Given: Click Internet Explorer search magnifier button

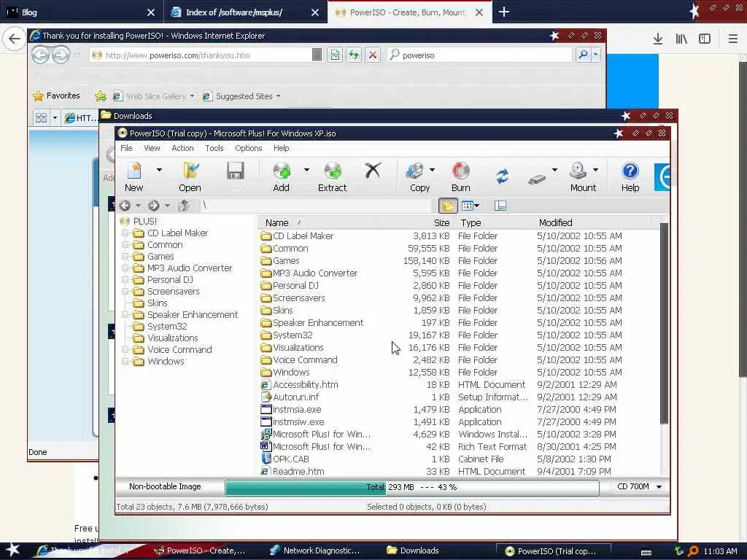Looking at the screenshot, I should 583,55.
